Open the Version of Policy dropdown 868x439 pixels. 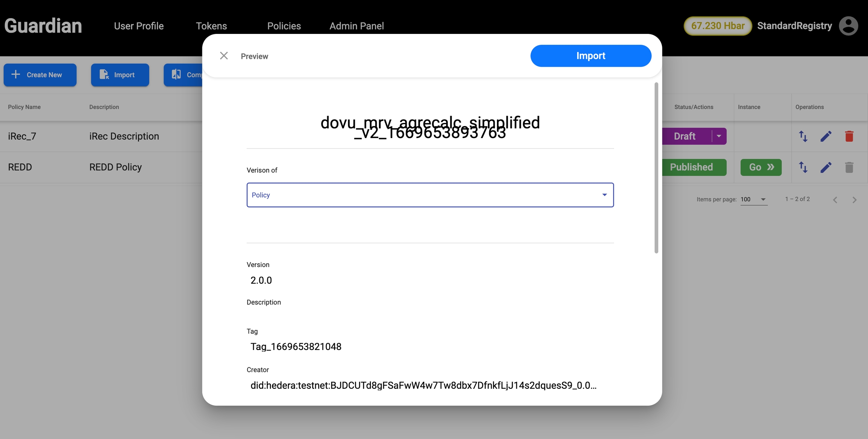click(430, 195)
